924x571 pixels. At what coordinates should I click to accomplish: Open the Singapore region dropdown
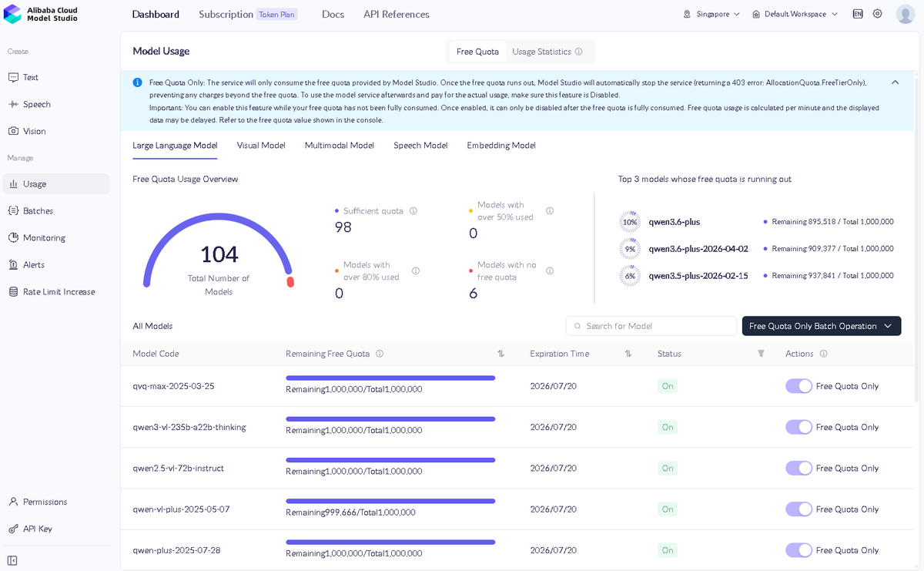[x=711, y=14]
